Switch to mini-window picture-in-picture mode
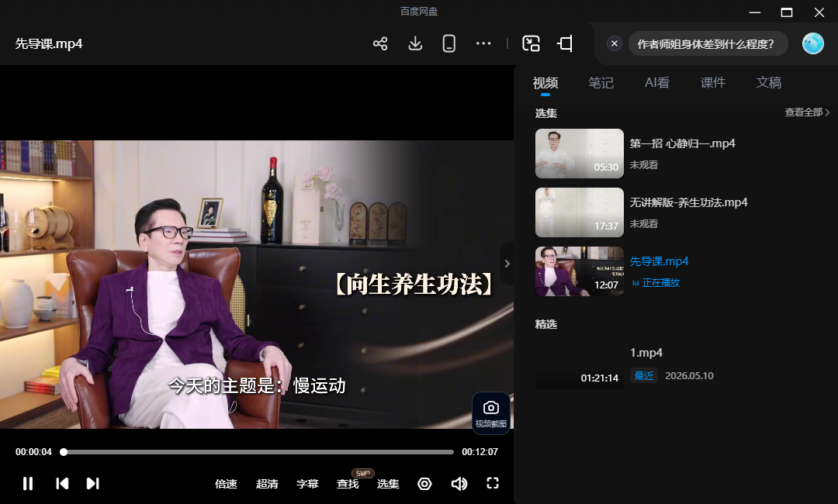The height and width of the screenshot is (504, 838). 531,43
